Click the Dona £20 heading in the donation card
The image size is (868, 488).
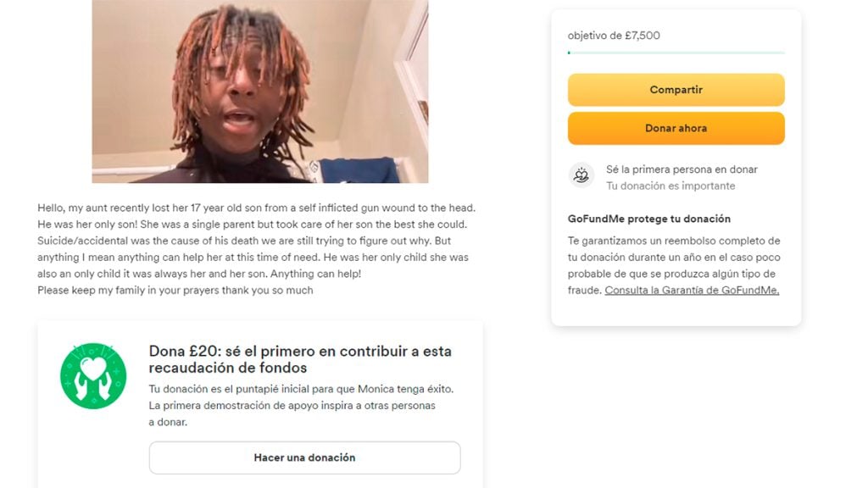click(x=300, y=359)
